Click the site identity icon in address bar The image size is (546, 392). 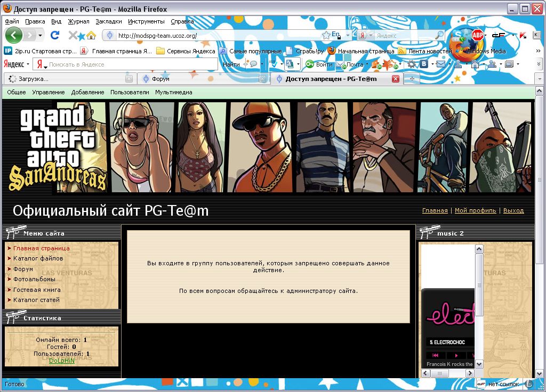[110, 36]
